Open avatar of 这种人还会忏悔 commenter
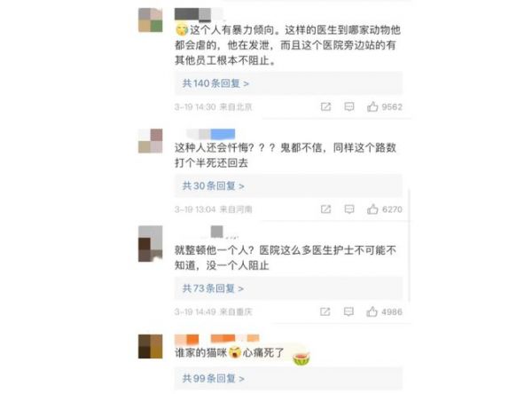 [x=151, y=141]
